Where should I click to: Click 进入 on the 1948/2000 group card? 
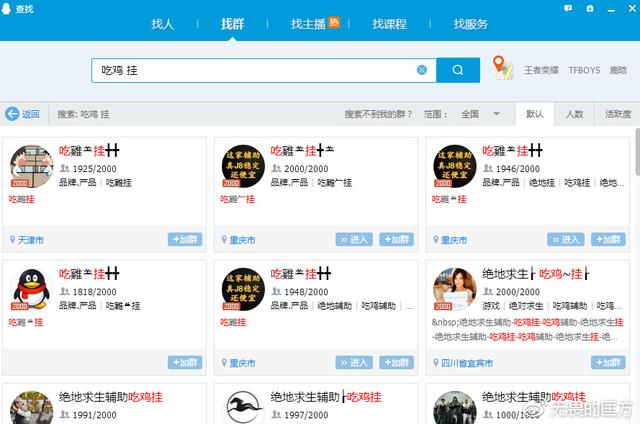pyautogui.click(x=354, y=362)
